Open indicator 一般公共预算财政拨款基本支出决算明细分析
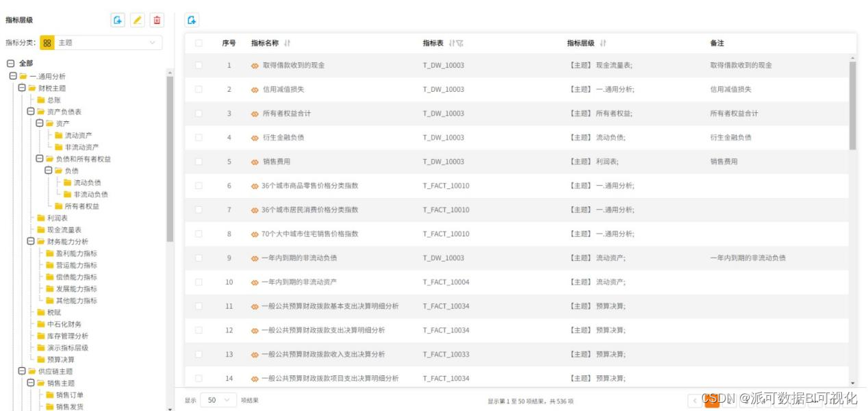 coord(330,306)
